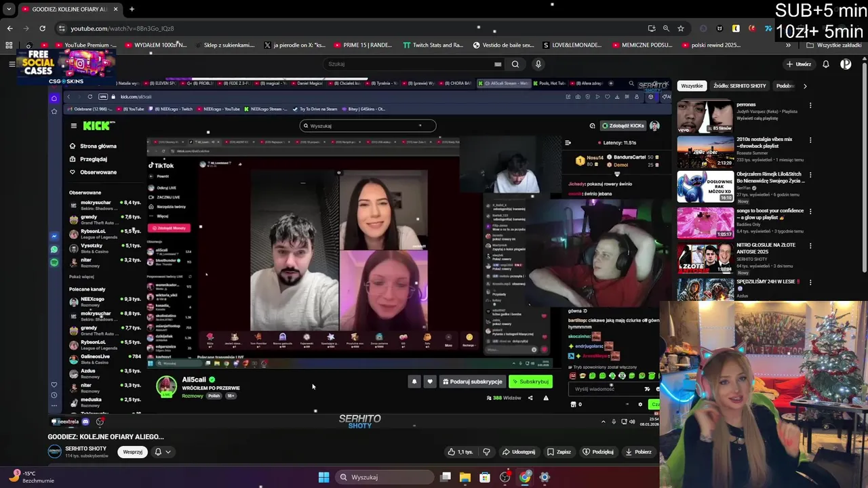
Task: Open File Explorer from taskbar
Action: (465, 477)
